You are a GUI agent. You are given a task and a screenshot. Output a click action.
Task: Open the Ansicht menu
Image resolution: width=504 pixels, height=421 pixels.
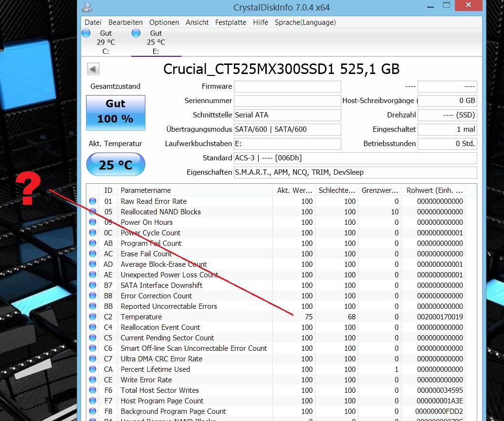tap(197, 22)
